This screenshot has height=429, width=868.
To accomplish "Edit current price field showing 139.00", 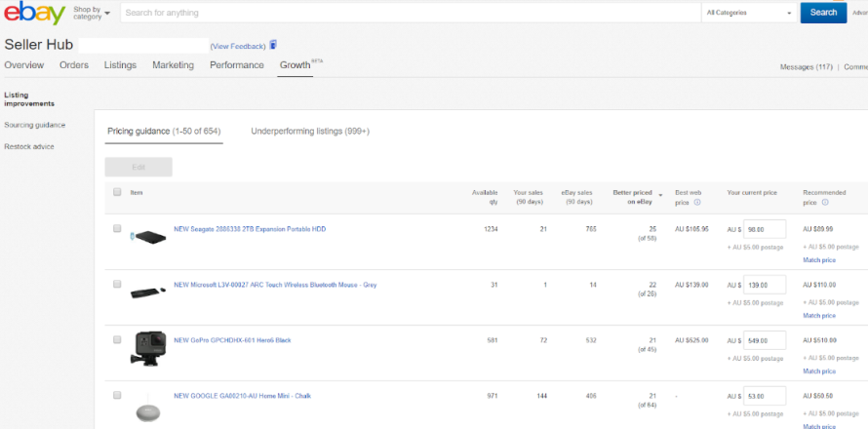I will point(765,285).
